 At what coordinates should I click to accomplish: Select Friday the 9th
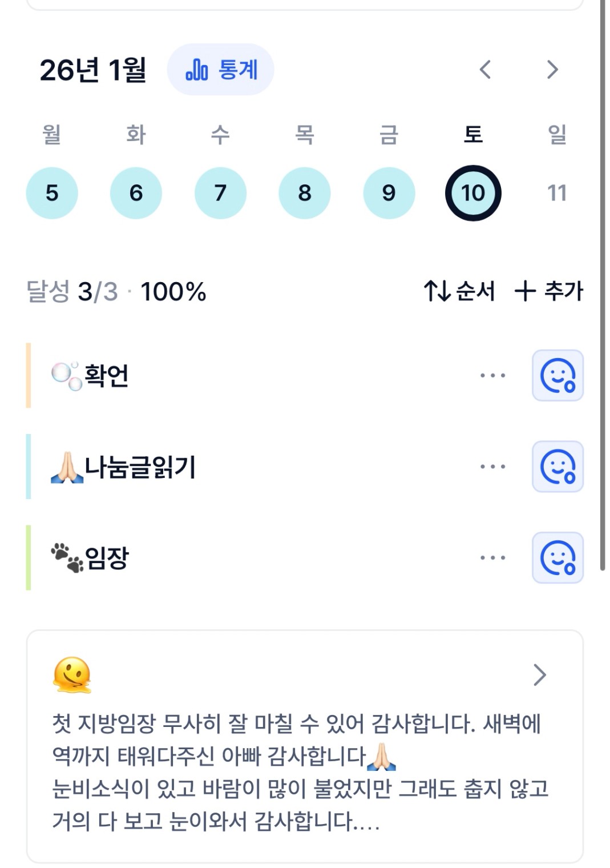tap(389, 193)
